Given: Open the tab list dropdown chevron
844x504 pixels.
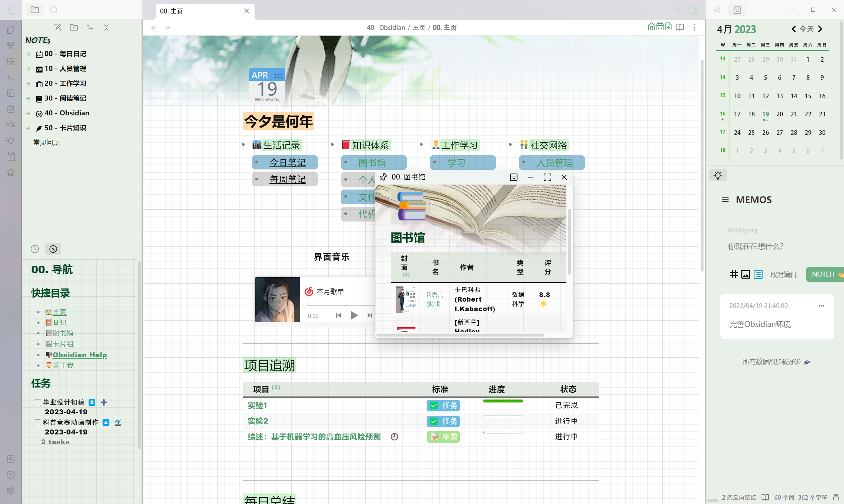Looking at the screenshot, I should pos(678,10).
